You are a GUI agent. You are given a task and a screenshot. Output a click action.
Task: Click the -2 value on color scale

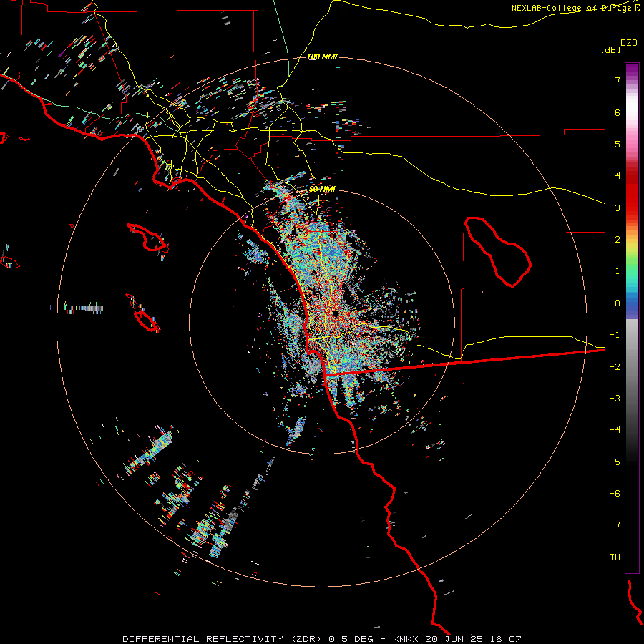[615, 367]
